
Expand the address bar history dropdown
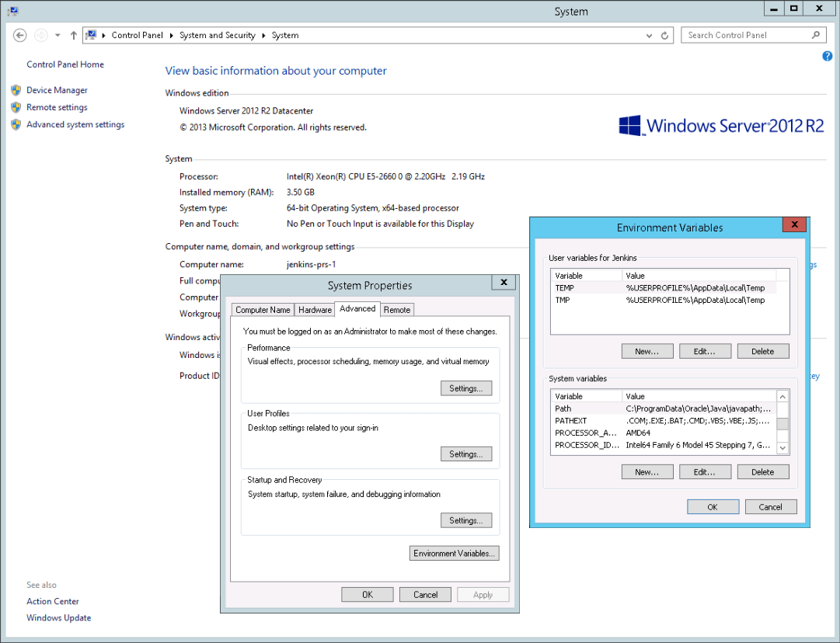(x=650, y=35)
